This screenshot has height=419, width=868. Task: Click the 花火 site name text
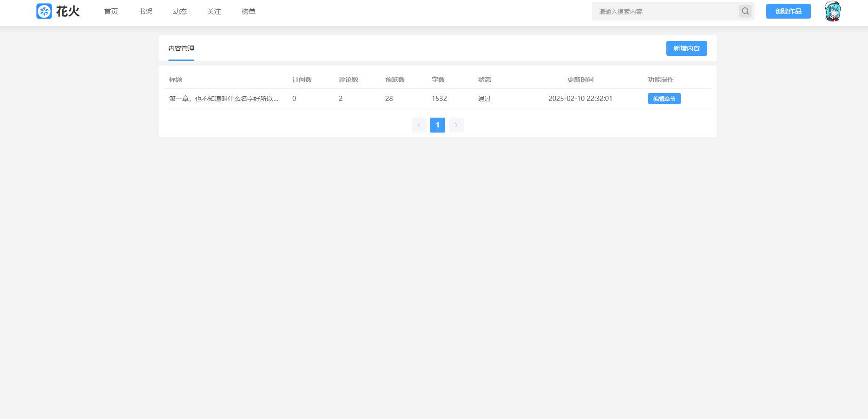(68, 11)
